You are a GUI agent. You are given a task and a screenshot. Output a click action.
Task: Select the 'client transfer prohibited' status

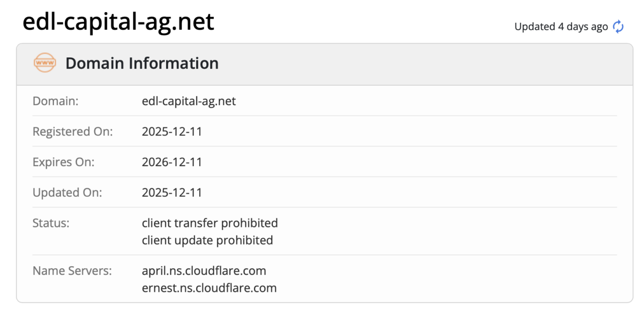pos(210,222)
